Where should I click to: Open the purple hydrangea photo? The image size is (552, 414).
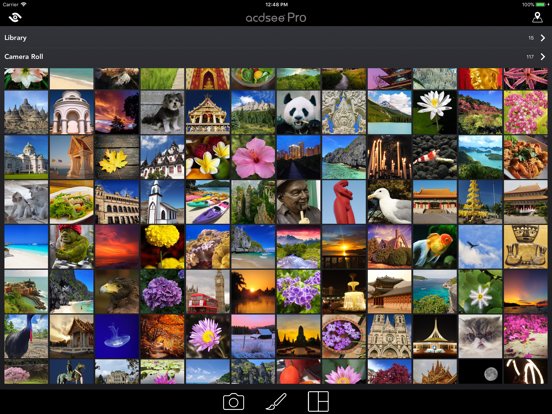[x=162, y=292]
